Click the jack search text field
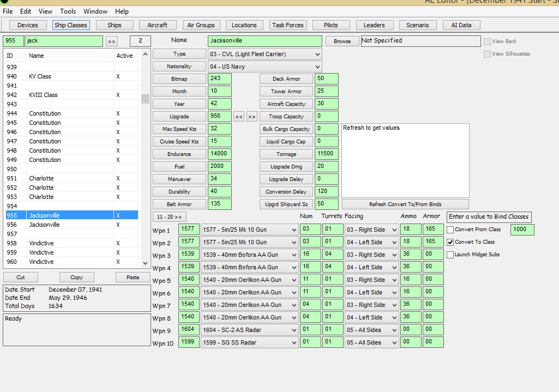Viewport: 559px width, 392px height. (64, 41)
